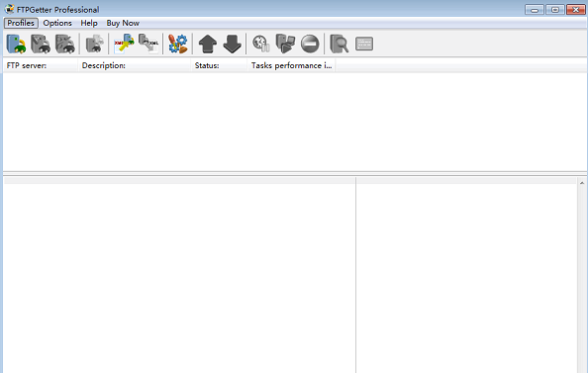Click the magnifier search log icon
The width and height of the screenshot is (588, 373).
[x=339, y=44]
